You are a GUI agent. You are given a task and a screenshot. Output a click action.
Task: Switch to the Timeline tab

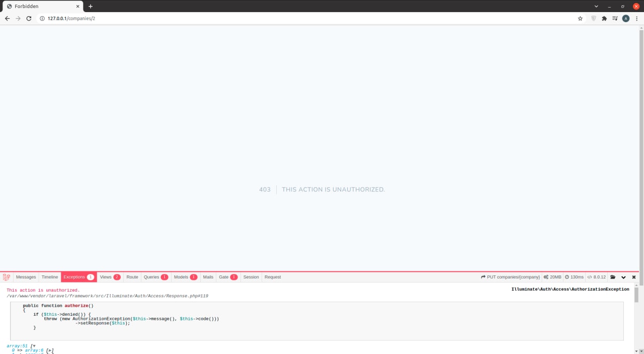tap(50, 277)
